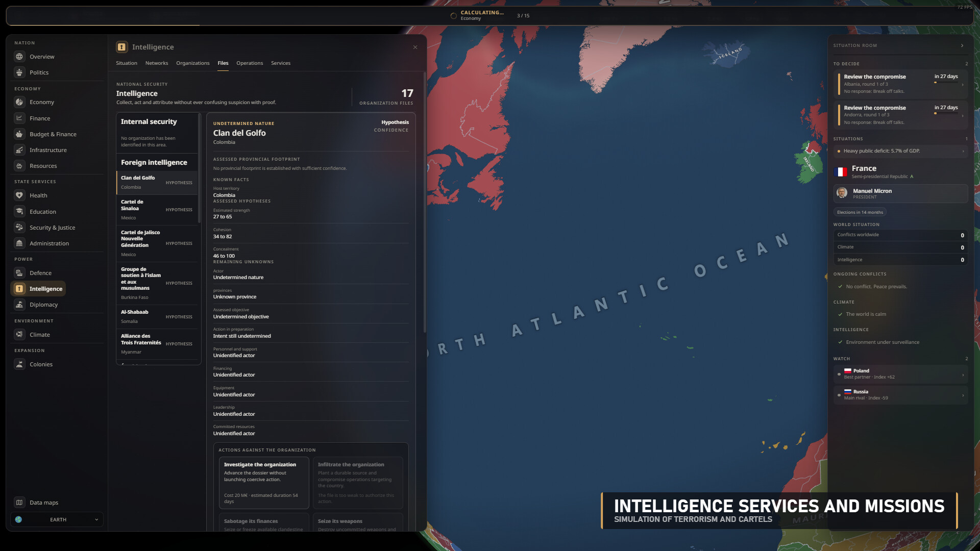Viewport: 980px width, 551px height.
Task: Expand the Russia watch entry chevron
Action: [963, 395]
